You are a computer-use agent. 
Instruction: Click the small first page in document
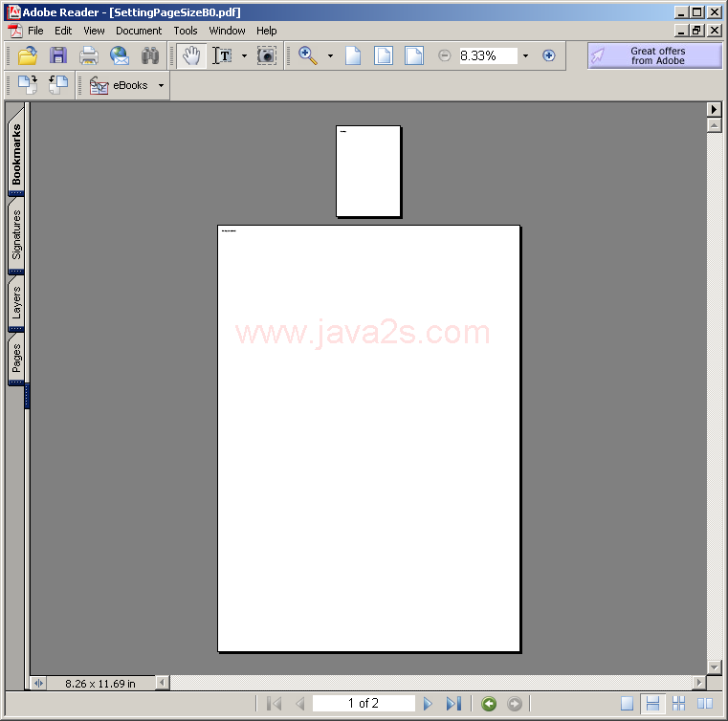368,171
